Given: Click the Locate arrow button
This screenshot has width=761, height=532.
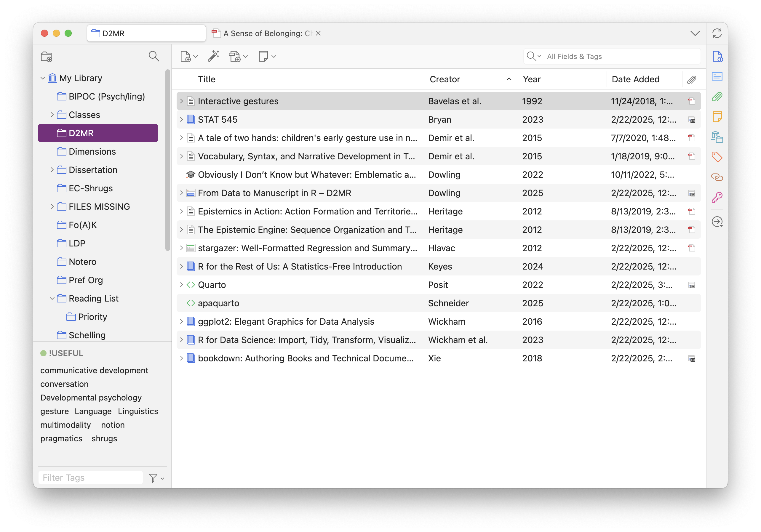Looking at the screenshot, I should coord(717,222).
